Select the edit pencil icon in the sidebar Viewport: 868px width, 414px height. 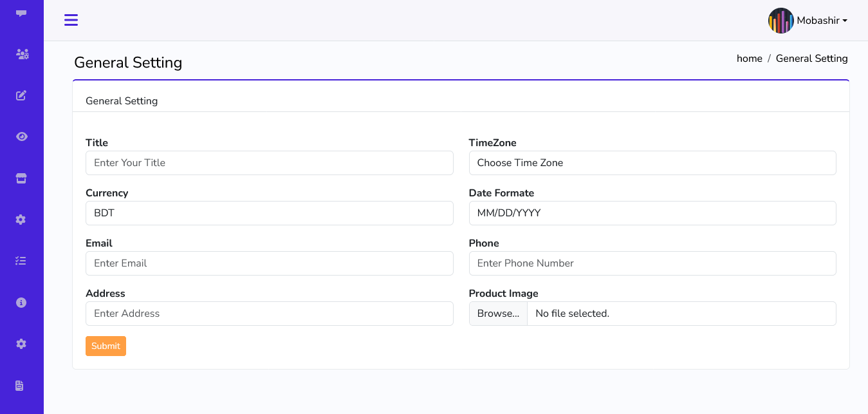21,95
